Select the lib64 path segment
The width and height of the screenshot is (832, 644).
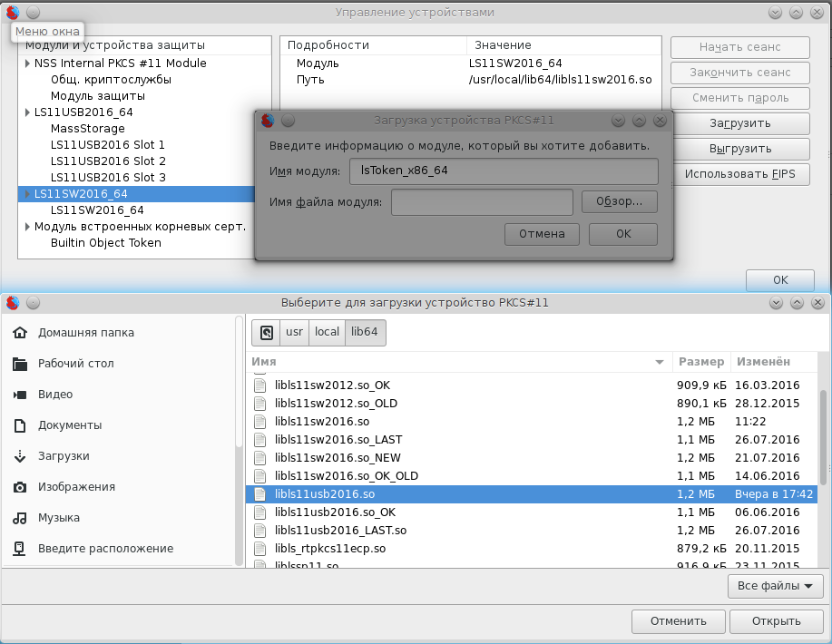(x=364, y=333)
